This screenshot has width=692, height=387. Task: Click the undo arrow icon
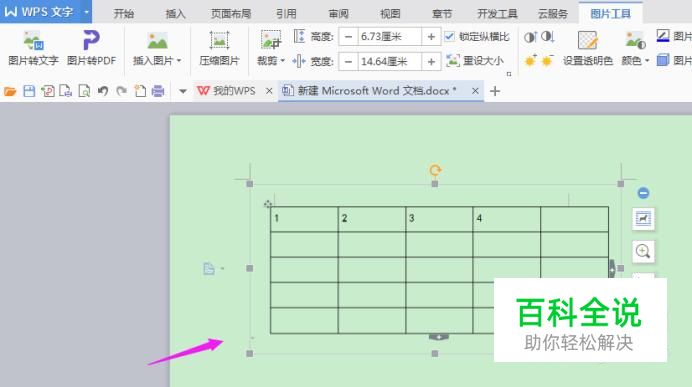103,91
